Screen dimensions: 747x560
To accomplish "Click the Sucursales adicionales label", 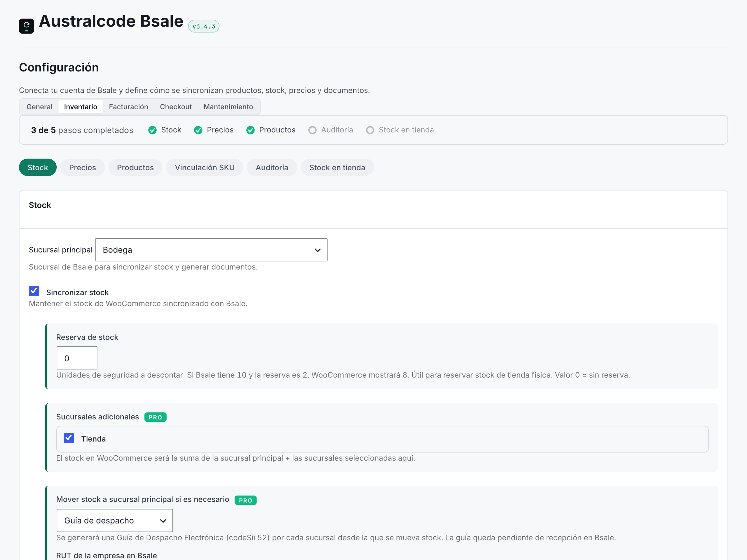I will pyautogui.click(x=97, y=417).
